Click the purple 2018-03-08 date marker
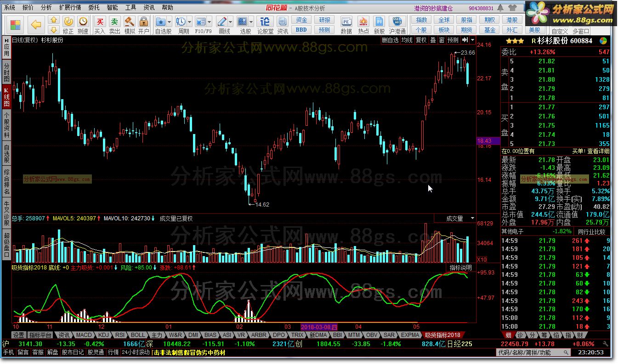 (320, 327)
